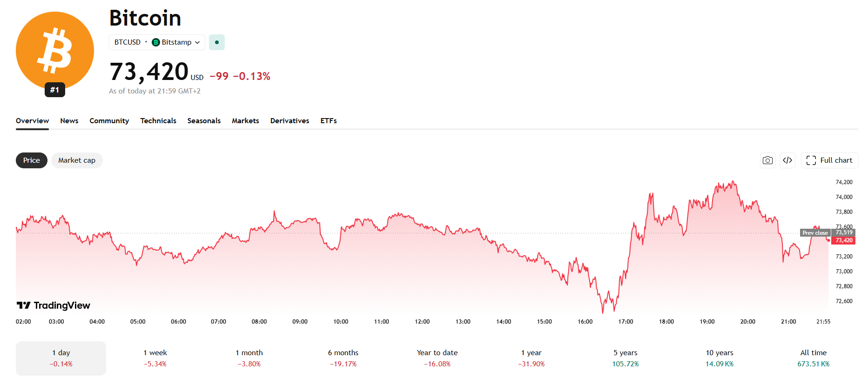Select the All time range
This screenshot has width=868, height=384.
click(x=813, y=358)
